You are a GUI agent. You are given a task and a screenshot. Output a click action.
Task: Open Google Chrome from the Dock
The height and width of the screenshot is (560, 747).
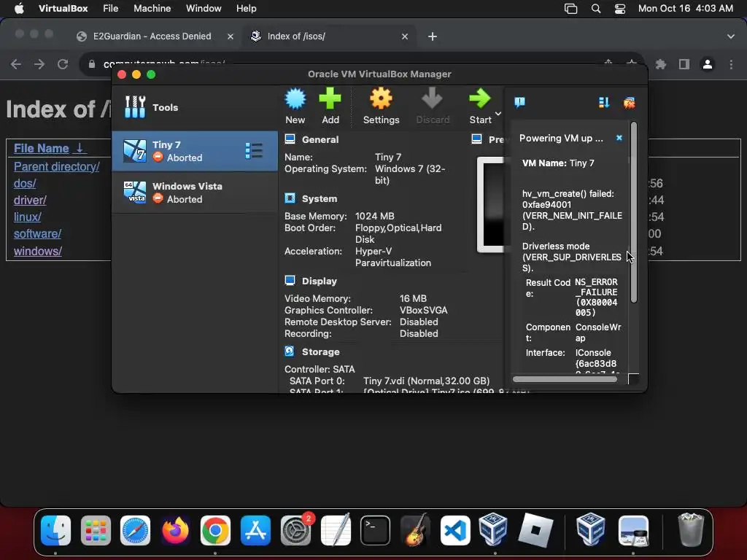pos(215,530)
